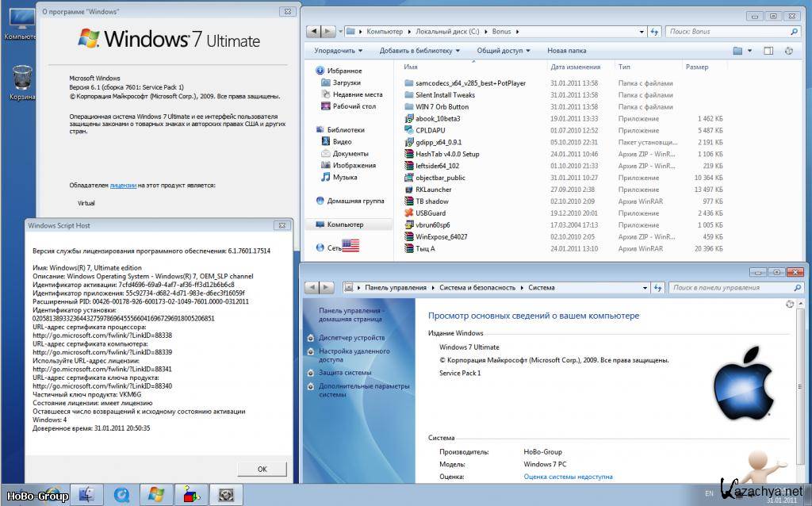Select Музыка library in the navigation pane
This screenshot has width=812, height=506.
pyautogui.click(x=344, y=177)
